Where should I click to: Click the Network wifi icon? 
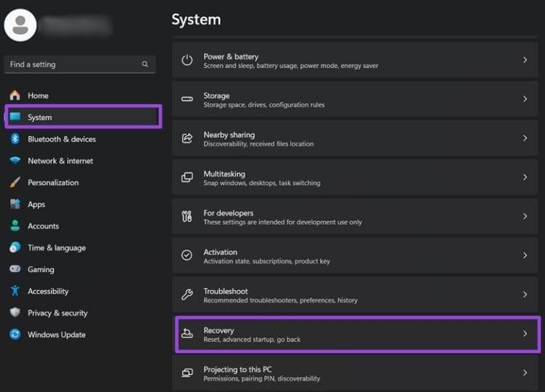(15, 160)
